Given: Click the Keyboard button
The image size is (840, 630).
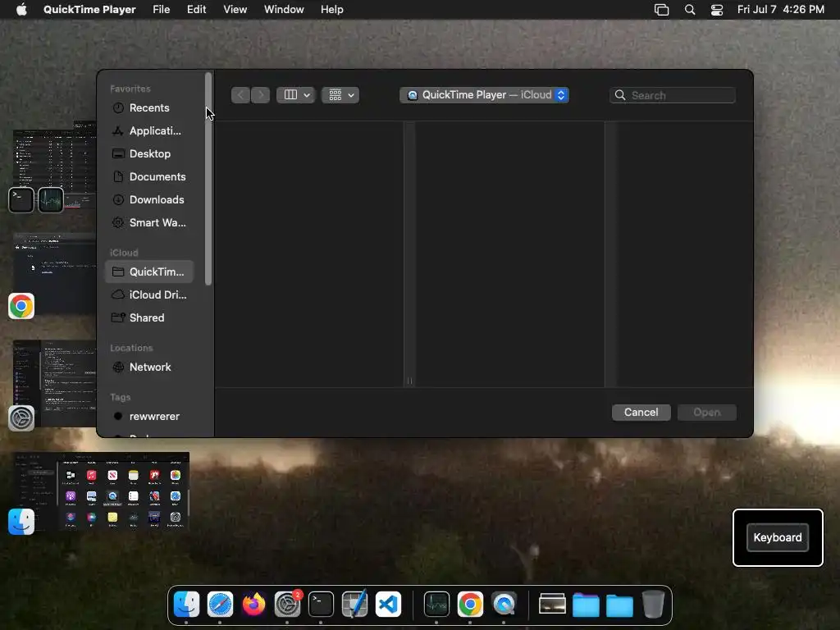Looking at the screenshot, I should [778, 537].
